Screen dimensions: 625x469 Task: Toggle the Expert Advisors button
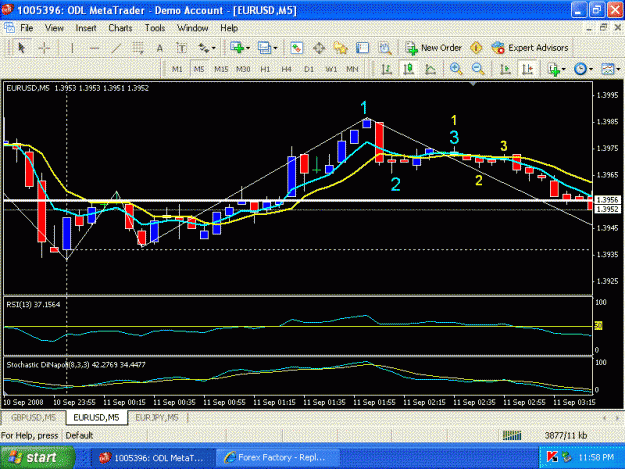coord(530,48)
